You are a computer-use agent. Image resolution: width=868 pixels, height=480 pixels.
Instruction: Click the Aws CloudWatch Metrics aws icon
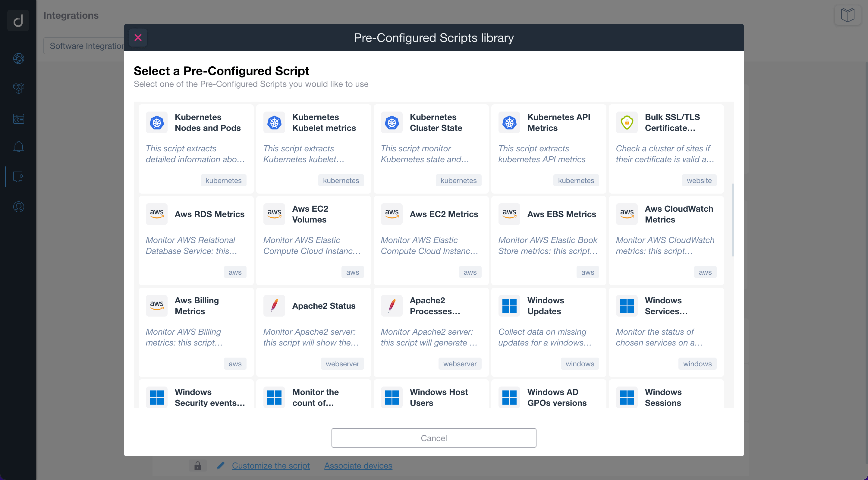pos(627,214)
